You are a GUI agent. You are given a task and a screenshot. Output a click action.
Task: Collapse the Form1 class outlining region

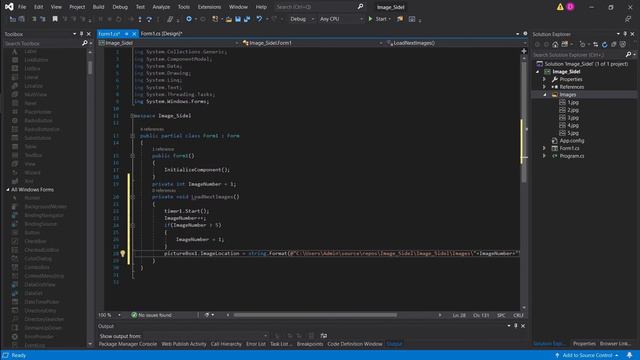(x=132, y=136)
